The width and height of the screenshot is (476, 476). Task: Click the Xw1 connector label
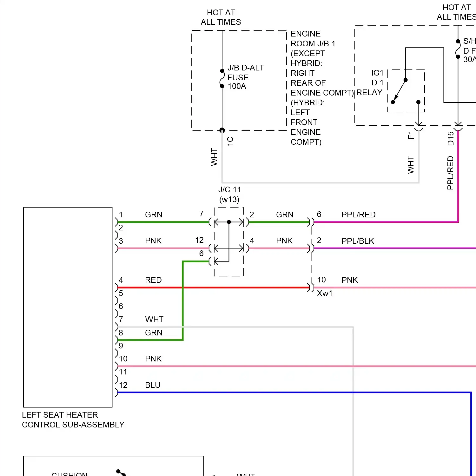[325, 293]
